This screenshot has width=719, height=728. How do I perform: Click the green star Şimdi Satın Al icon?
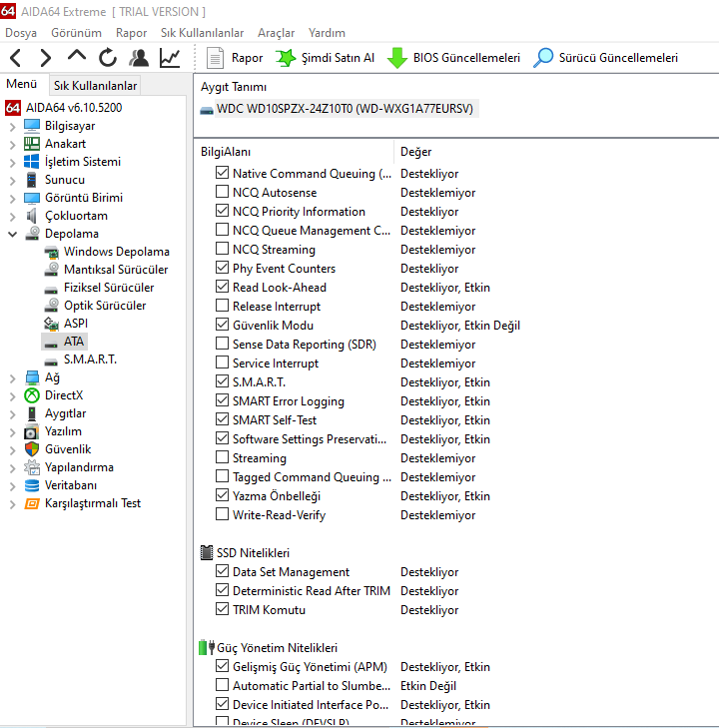(286, 58)
